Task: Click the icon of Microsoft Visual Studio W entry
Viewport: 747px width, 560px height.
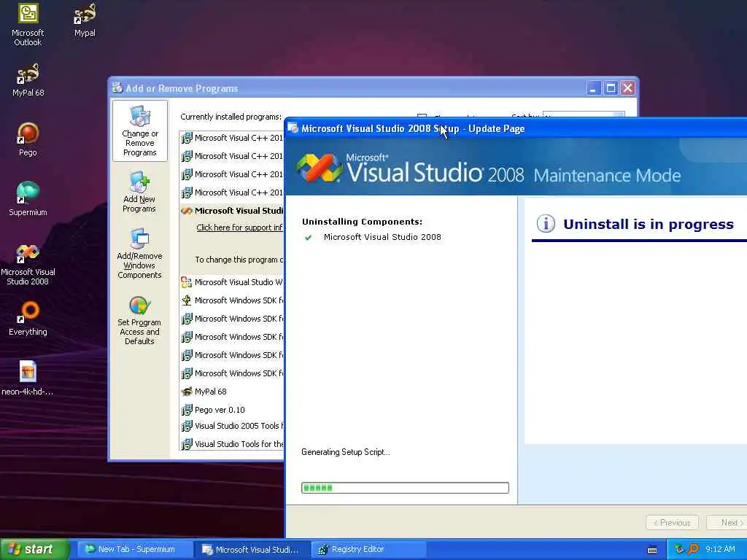Action: 187,282
